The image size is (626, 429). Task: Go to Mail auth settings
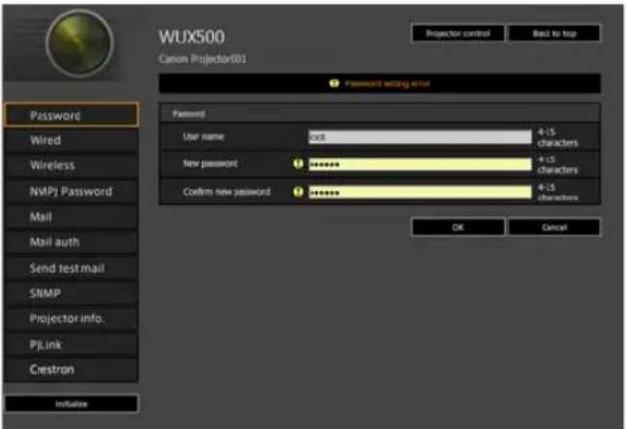[71, 242]
